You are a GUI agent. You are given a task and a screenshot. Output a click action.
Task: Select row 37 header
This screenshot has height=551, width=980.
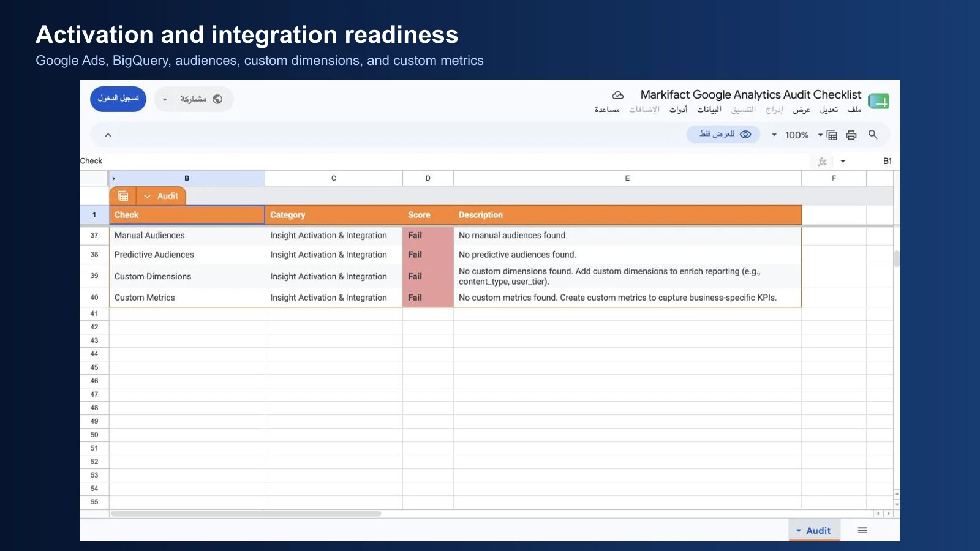(94, 236)
